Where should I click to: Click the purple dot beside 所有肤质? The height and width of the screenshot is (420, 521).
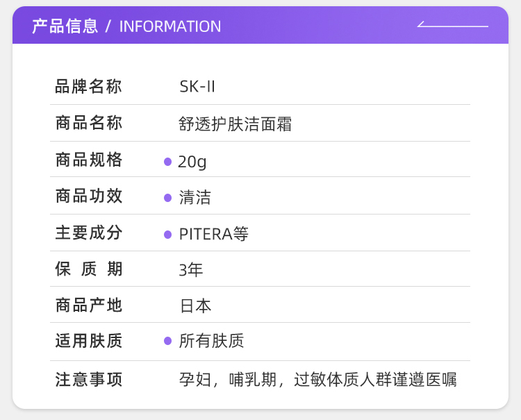click(x=167, y=341)
